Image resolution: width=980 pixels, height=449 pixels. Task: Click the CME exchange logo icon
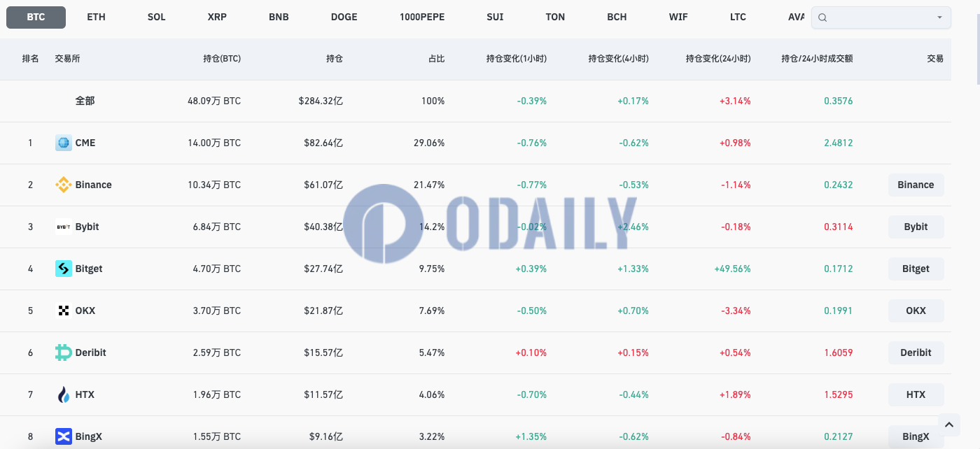[64, 143]
